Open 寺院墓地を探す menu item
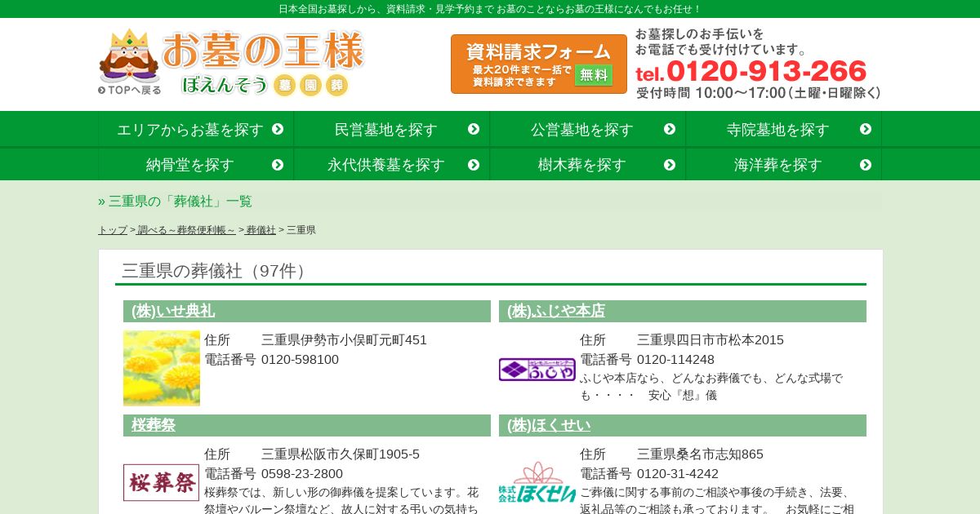This screenshot has height=514, width=980. pos(784,129)
